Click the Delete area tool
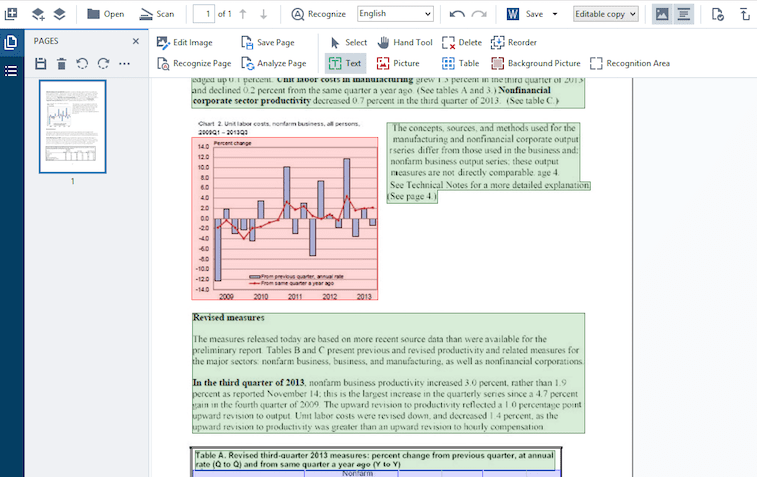This screenshot has height=477, width=757. tap(462, 42)
